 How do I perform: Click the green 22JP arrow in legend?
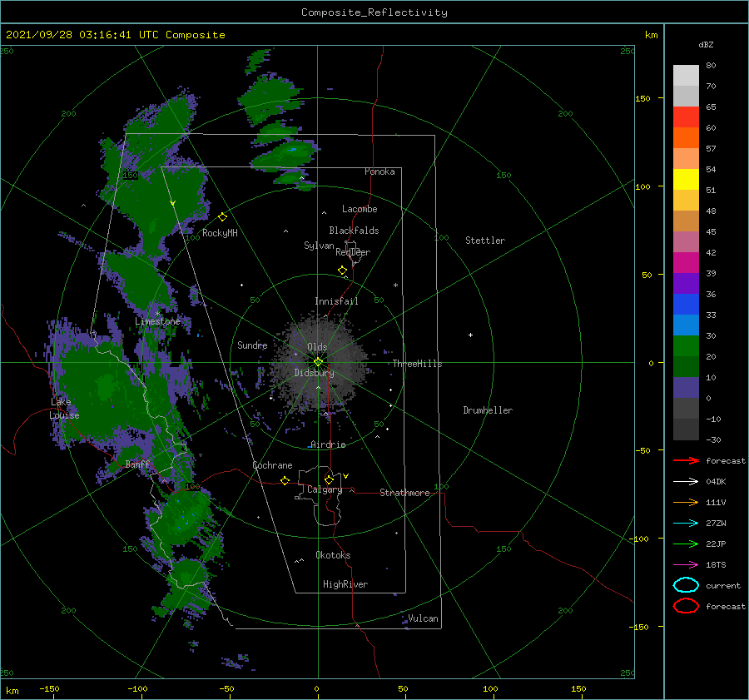pyautogui.click(x=687, y=544)
